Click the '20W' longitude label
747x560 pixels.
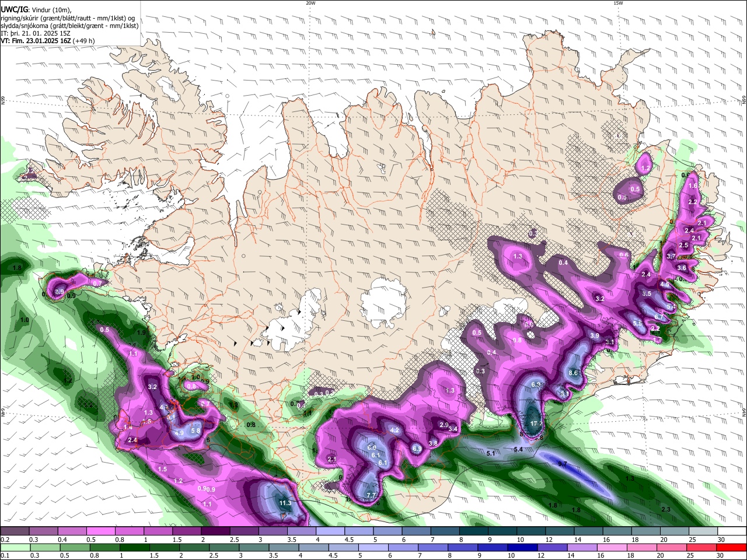click(310, 3)
